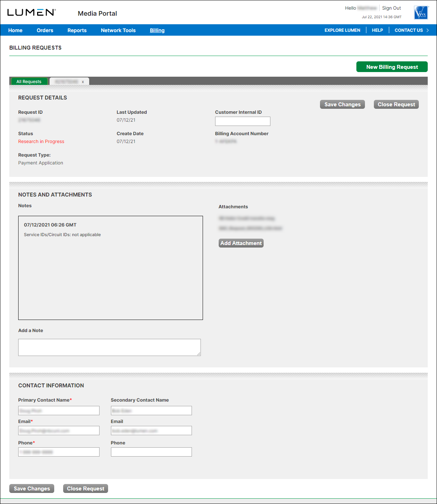Click the 'Research in Progress' status text

(x=41, y=142)
